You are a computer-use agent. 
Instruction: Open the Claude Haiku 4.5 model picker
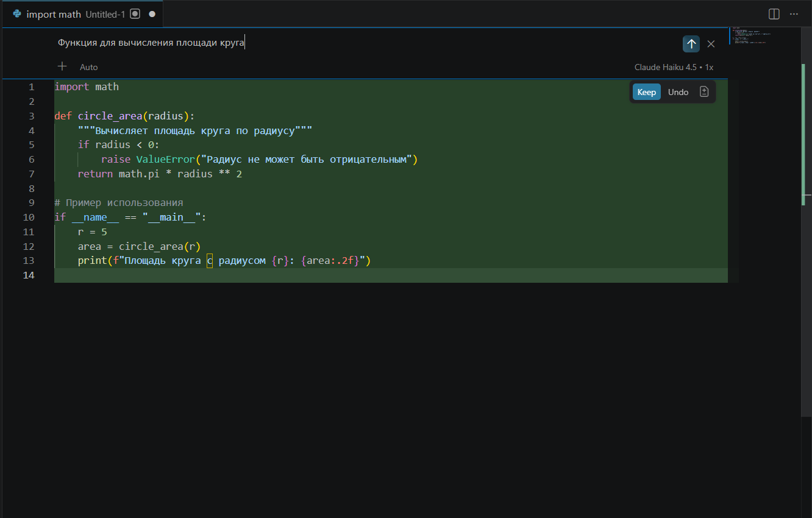tap(674, 67)
